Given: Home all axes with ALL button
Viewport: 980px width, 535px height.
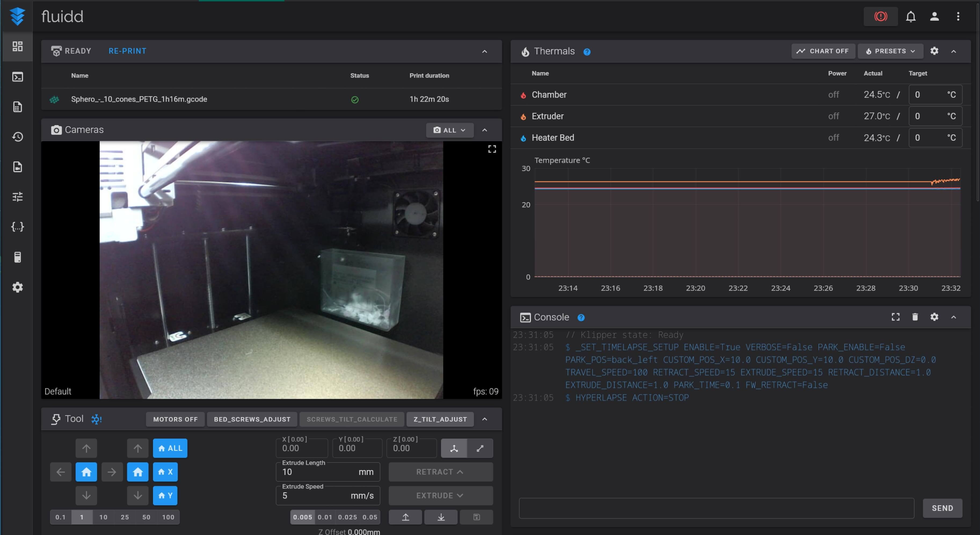Looking at the screenshot, I should click(170, 448).
